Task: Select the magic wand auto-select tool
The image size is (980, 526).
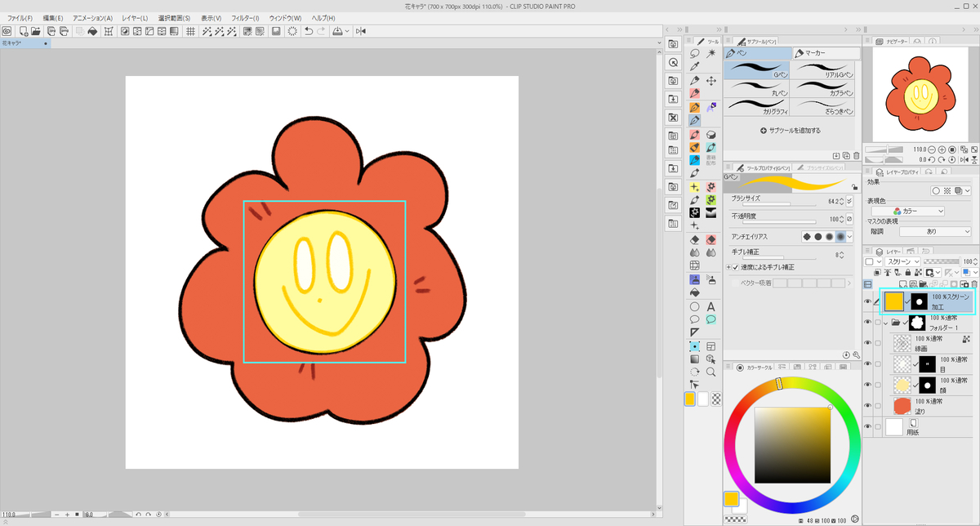Action: click(710, 53)
